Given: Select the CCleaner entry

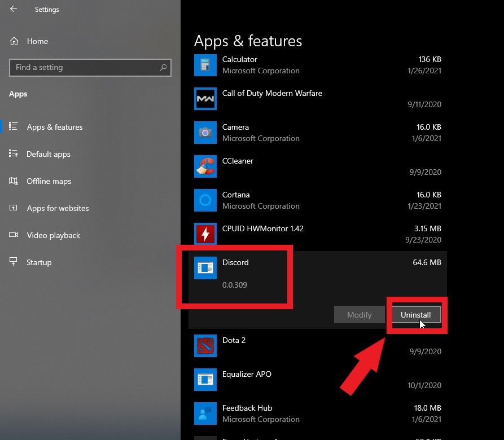Looking at the screenshot, I should [x=318, y=166].
